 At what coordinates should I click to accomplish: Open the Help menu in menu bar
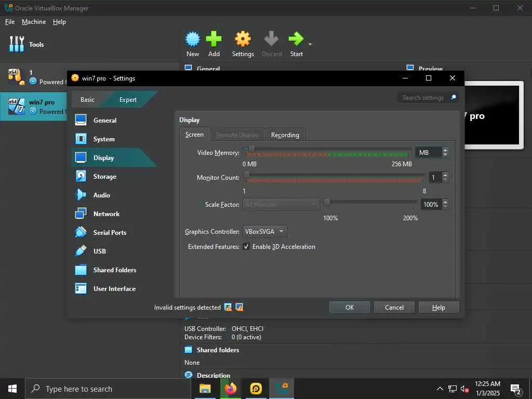tap(59, 22)
